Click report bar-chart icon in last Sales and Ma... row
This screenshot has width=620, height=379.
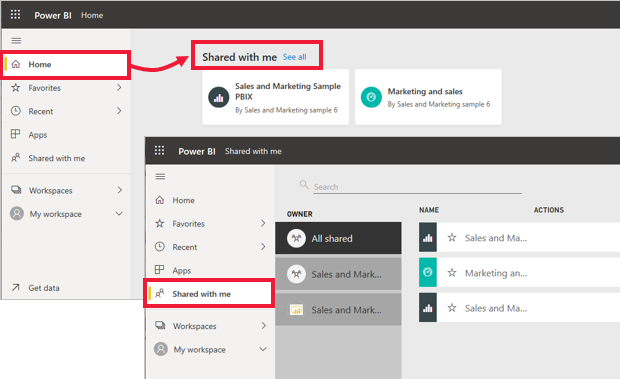tap(428, 307)
